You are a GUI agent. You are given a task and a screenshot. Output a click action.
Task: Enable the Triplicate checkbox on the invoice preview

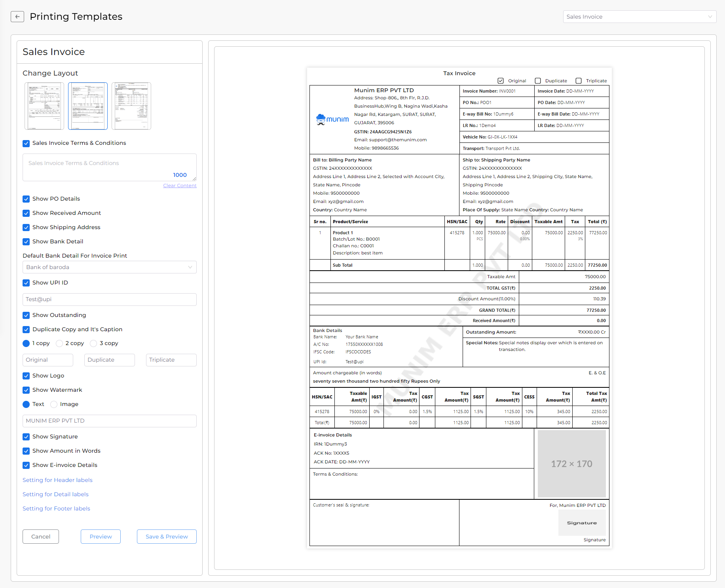coord(578,80)
